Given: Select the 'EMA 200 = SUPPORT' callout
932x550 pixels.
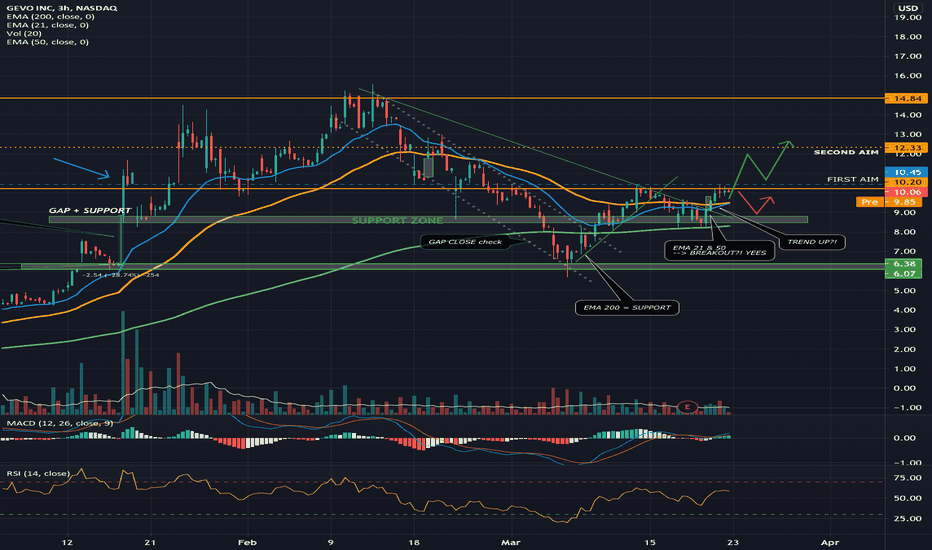Looking at the screenshot, I should pos(627,307).
